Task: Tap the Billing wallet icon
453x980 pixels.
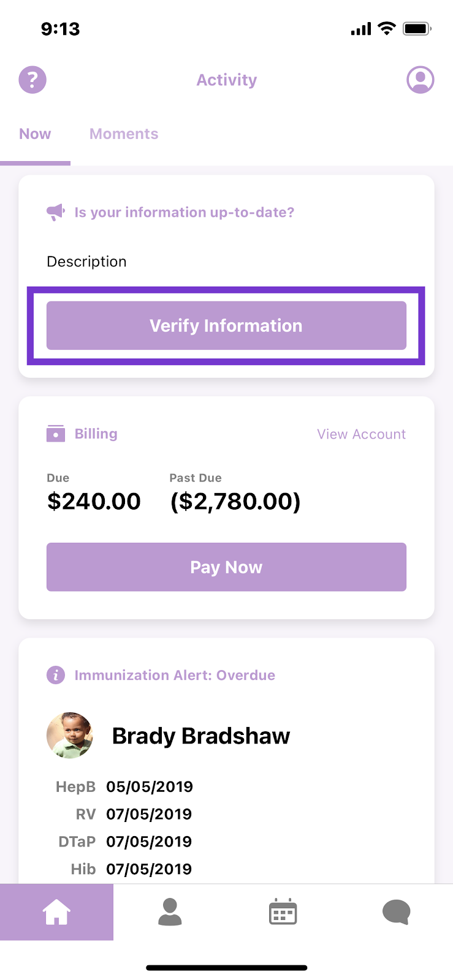Action: 56,434
